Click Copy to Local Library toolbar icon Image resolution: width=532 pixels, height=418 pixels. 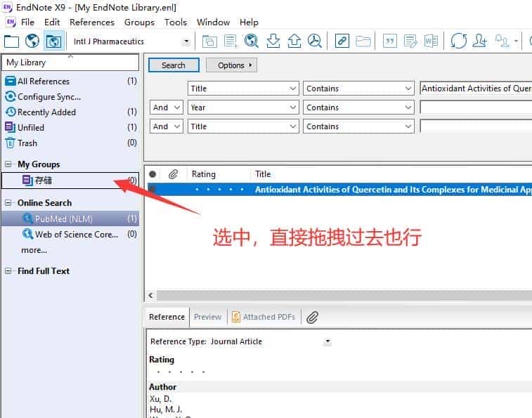click(209, 41)
